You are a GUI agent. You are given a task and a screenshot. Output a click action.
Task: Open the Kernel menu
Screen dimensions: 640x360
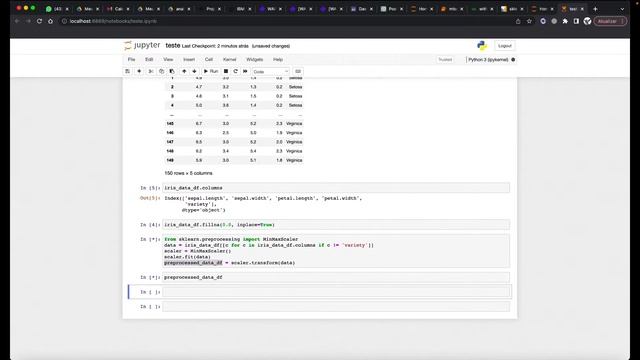229,60
